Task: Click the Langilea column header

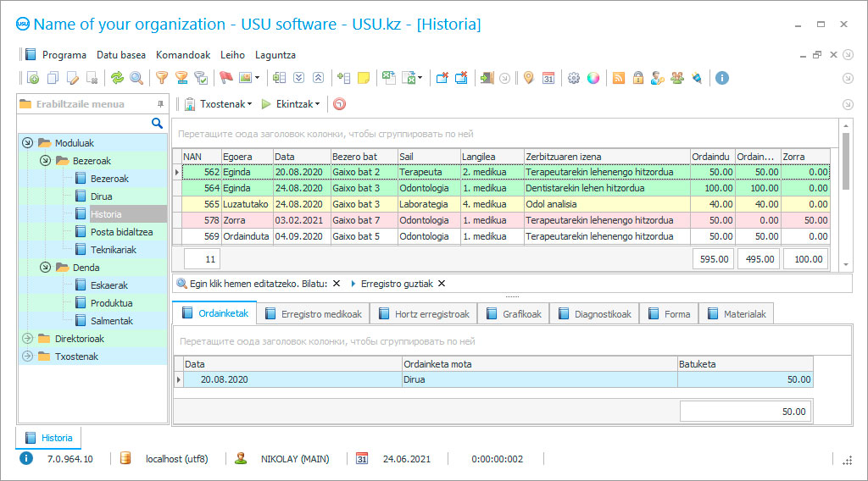Action: (x=479, y=157)
